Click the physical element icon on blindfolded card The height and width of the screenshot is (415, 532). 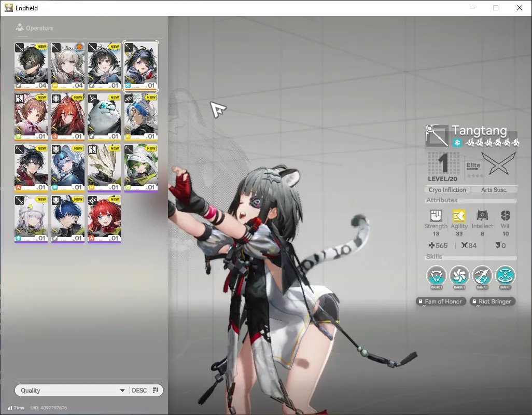tap(18, 86)
